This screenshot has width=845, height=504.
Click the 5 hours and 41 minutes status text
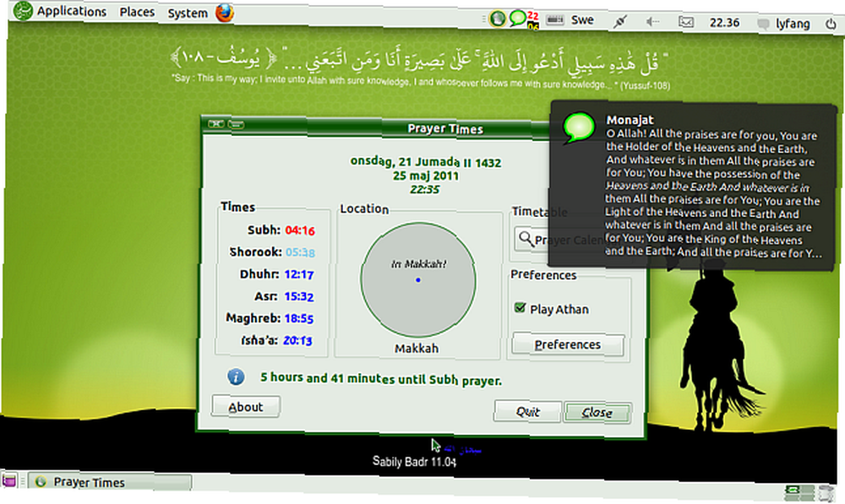(x=381, y=378)
